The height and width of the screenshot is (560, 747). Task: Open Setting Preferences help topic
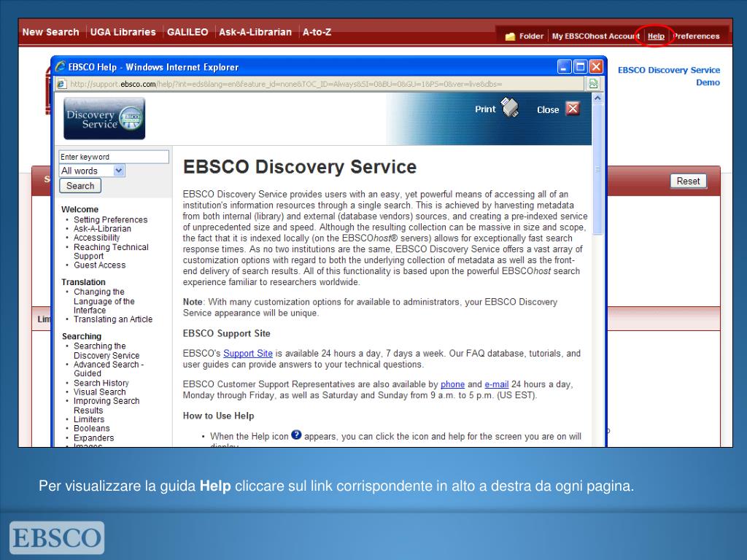(111, 219)
